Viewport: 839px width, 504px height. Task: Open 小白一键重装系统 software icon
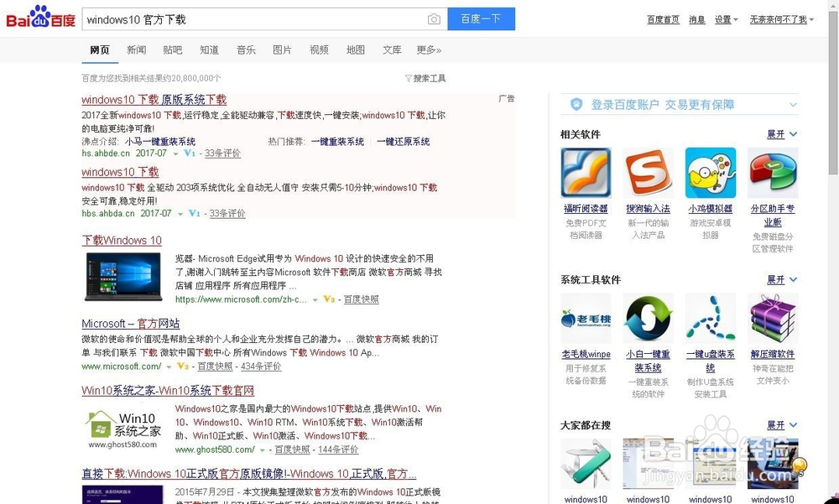pos(648,319)
